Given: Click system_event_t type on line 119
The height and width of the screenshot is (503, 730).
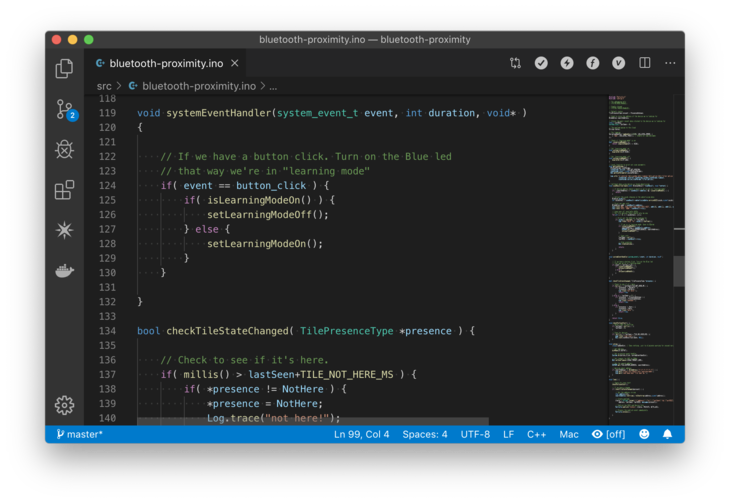Looking at the screenshot, I should click(x=318, y=113).
